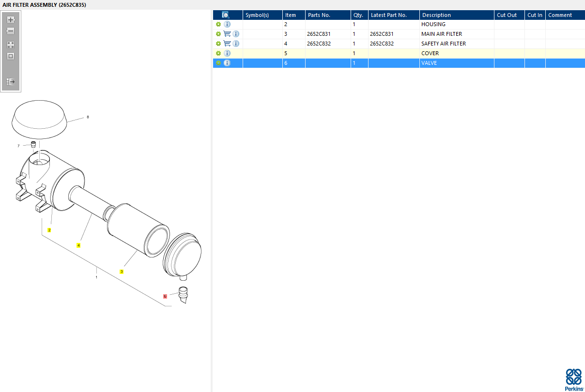The image size is (585, 392).
Task: Click callout 7 label on the diagram
Action: tap(19, 146)
